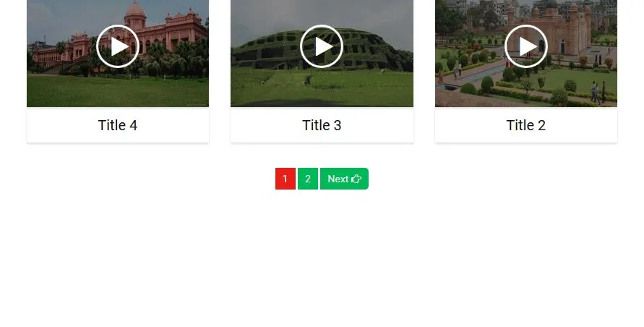644x327 pixels.
Task: Click the green lawn in Title 4 thumbnail
Action: pyautogui.click(x=118, y=91)
